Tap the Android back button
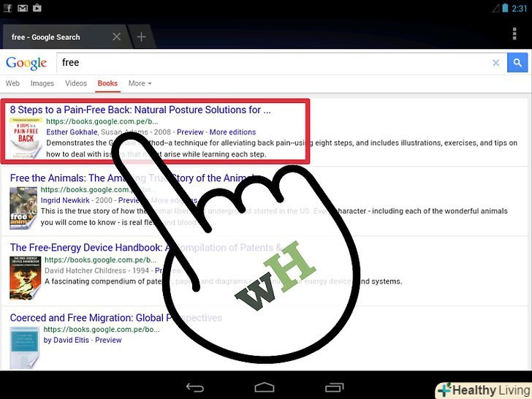The height and width of the screenshot is (399, 532). pos(194,387)
